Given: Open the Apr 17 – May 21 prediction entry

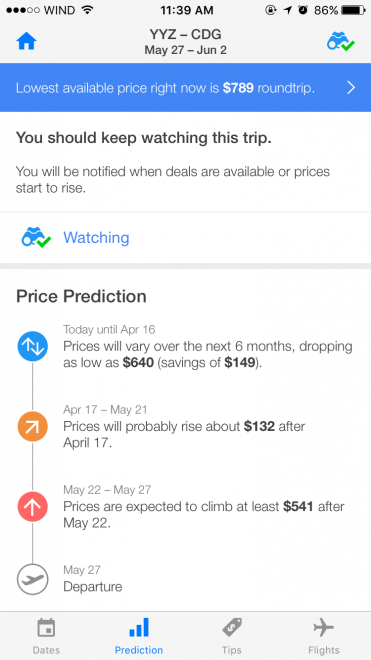Looking at the screenshot, I should [184, 426].
